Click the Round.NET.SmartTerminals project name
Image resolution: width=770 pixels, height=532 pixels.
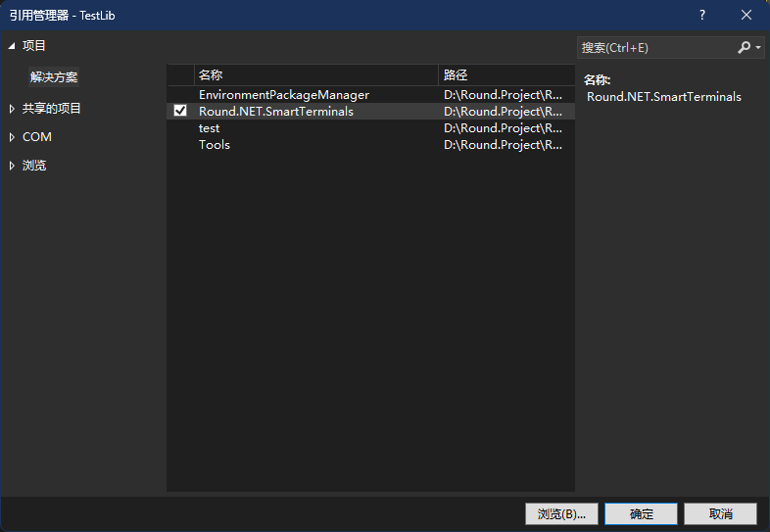tap(276, 112)
